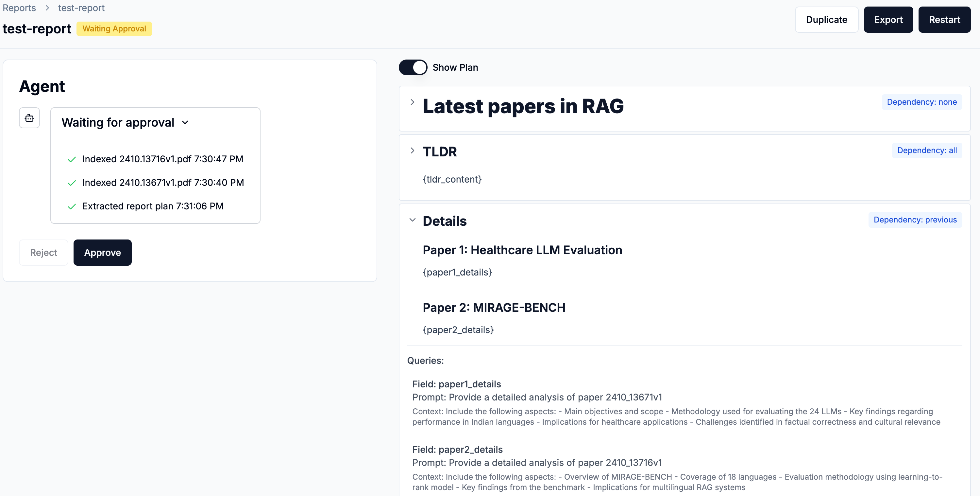
Task: Click the breadcrumb separator arrow icon
Action: (x=47, y=8)
